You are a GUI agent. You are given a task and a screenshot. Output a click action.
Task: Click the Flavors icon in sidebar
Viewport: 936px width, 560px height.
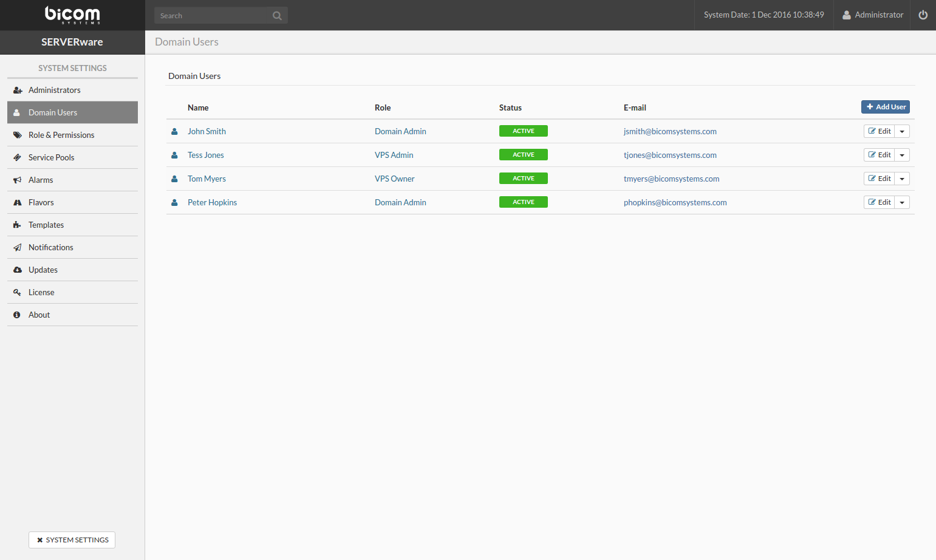pos(17,202)
